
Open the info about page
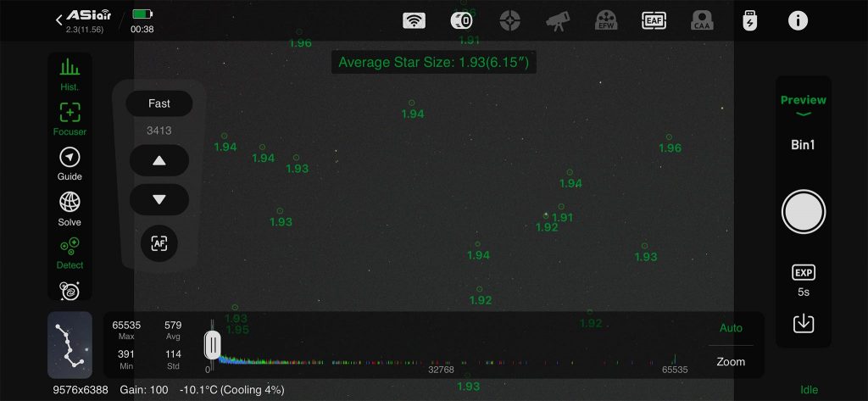tap(798, 21)
